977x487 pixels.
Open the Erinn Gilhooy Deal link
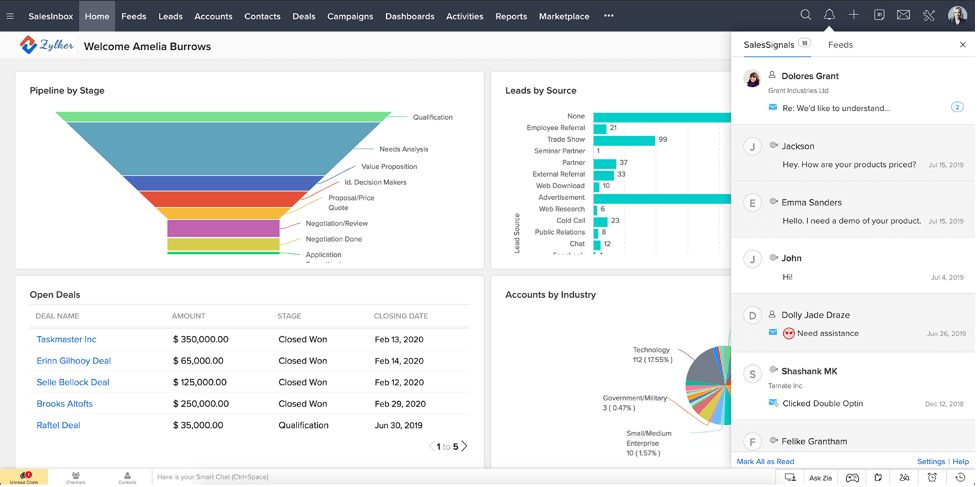tap(74, 361)
